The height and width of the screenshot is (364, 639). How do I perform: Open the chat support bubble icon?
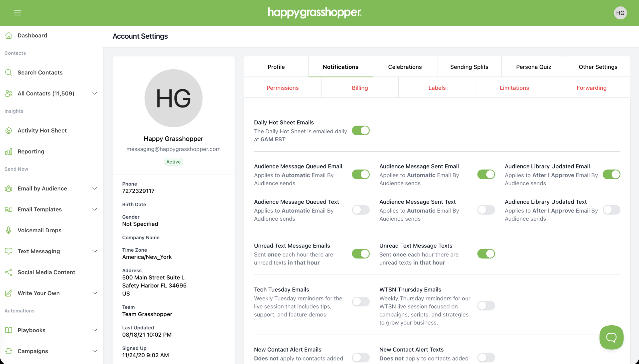coord(611,337)
